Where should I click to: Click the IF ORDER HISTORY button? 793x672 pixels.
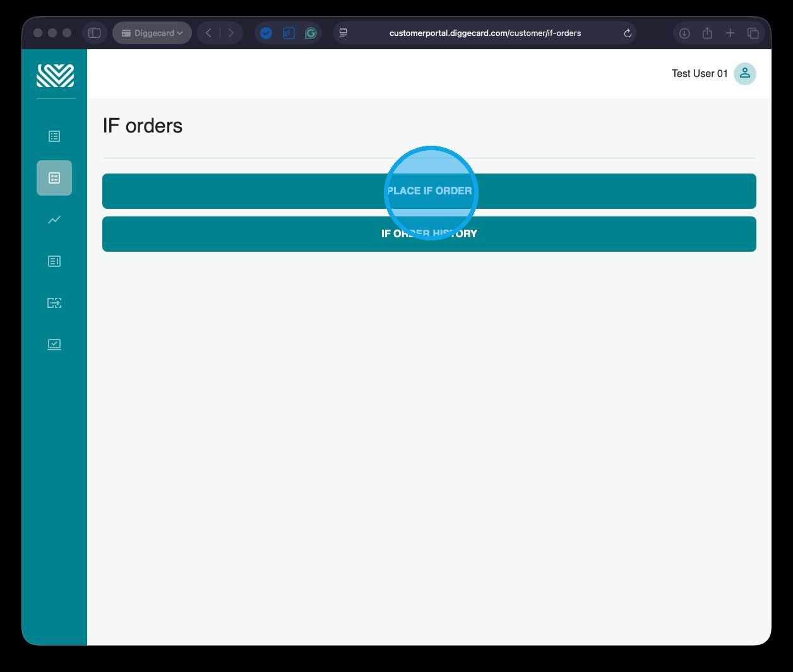point(429,234)
